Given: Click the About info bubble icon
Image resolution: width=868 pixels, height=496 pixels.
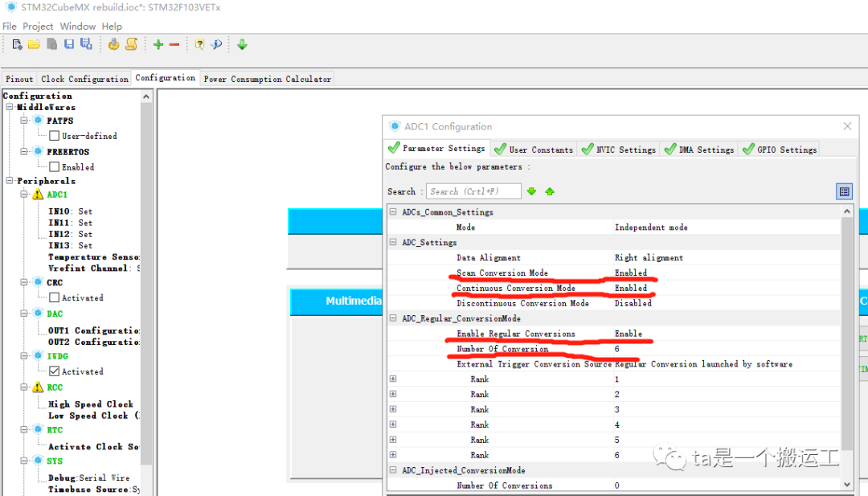Looking at the screenshot, I should coord(216,44).
